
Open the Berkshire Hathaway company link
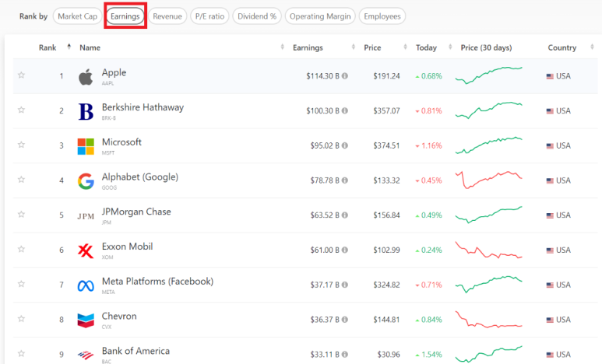[x=143, y=107]
